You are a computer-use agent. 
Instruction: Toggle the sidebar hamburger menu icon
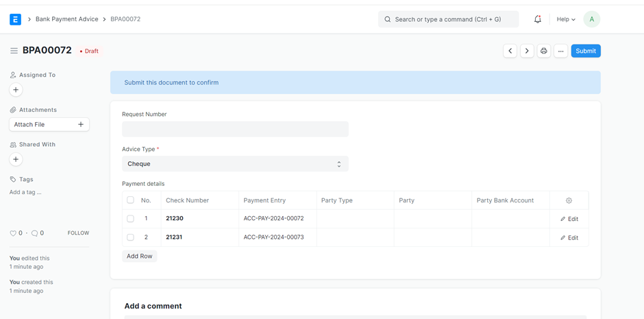point(14,51)
